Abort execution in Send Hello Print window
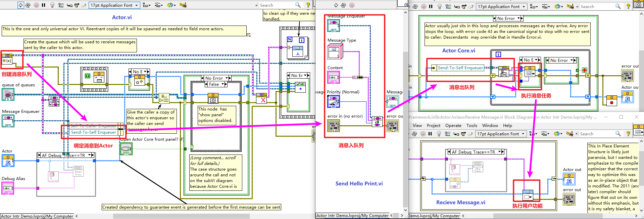This screenshot has width=644, height=219. pyautogui.click(x=352, y=5)
